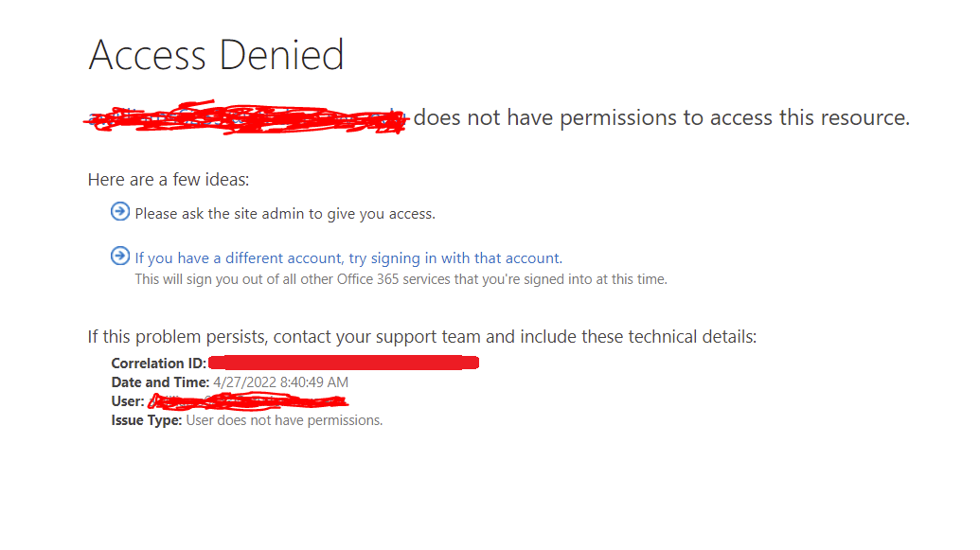Click the date 4/27/2022 in technical details

coord(244,381)
